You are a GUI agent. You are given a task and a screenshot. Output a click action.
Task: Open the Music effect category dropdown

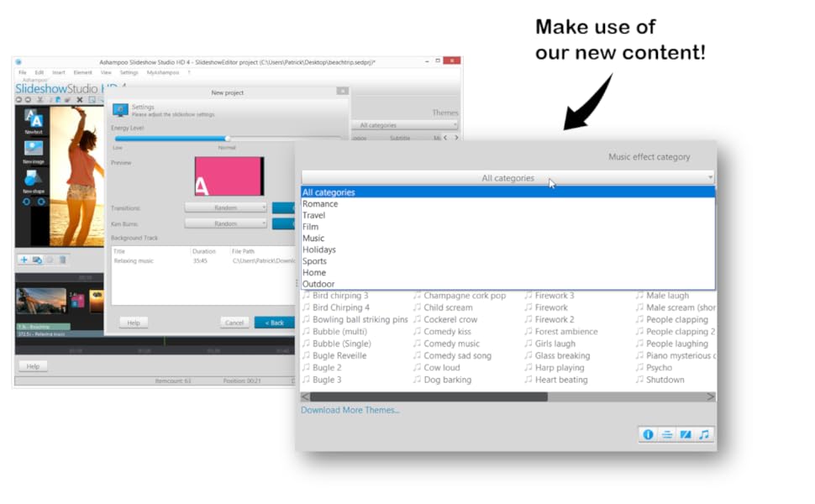click(507, 178)
